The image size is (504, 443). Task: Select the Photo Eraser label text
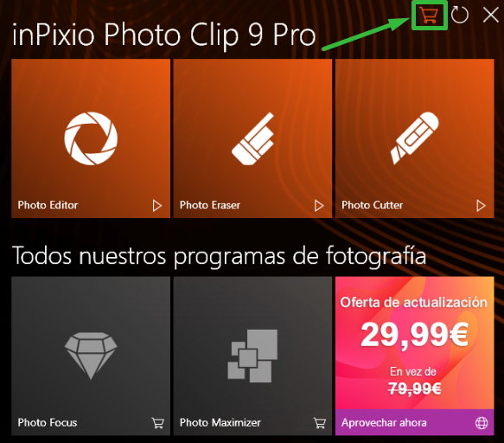210,205
